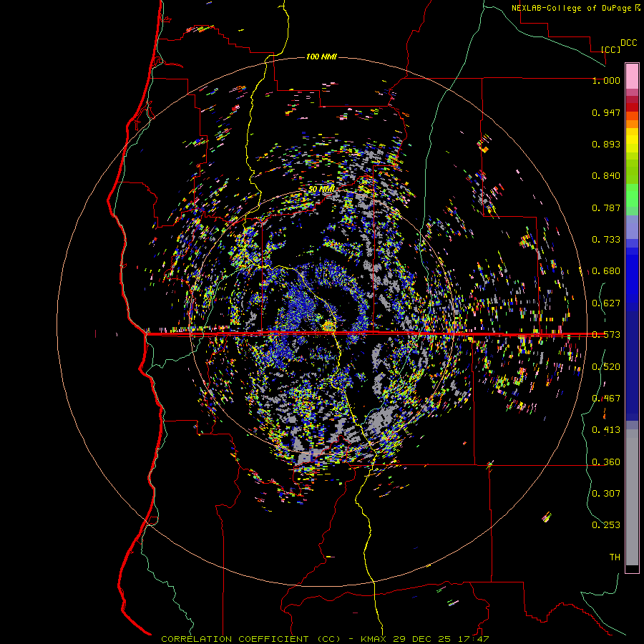Pick the lavender segment of the color scale
The width and height of the screenshot is (644, 644).
[632, 228]
